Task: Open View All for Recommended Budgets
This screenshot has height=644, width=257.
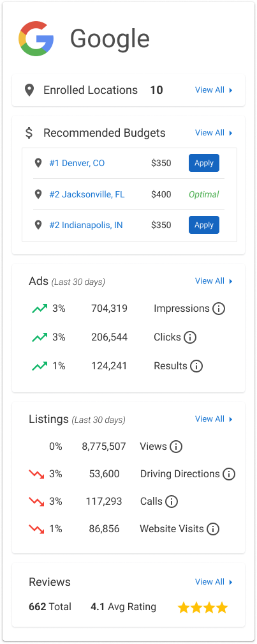Action: (x=214, y=133)
